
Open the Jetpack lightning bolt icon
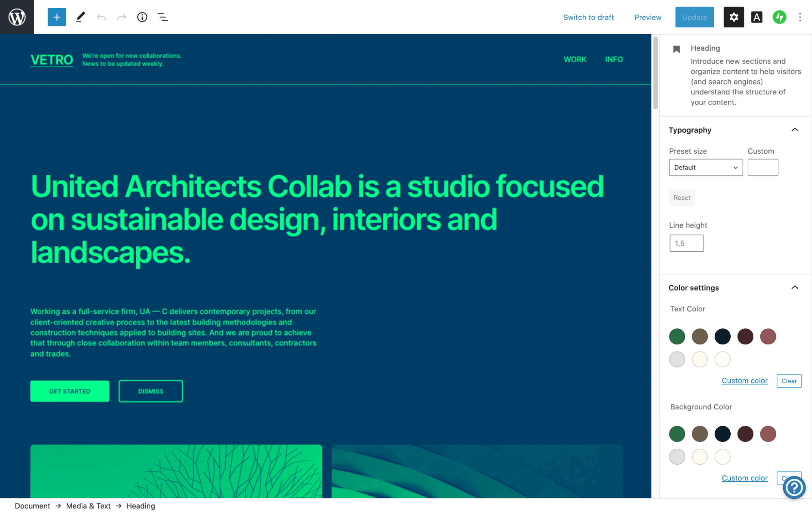click(779, 17)
